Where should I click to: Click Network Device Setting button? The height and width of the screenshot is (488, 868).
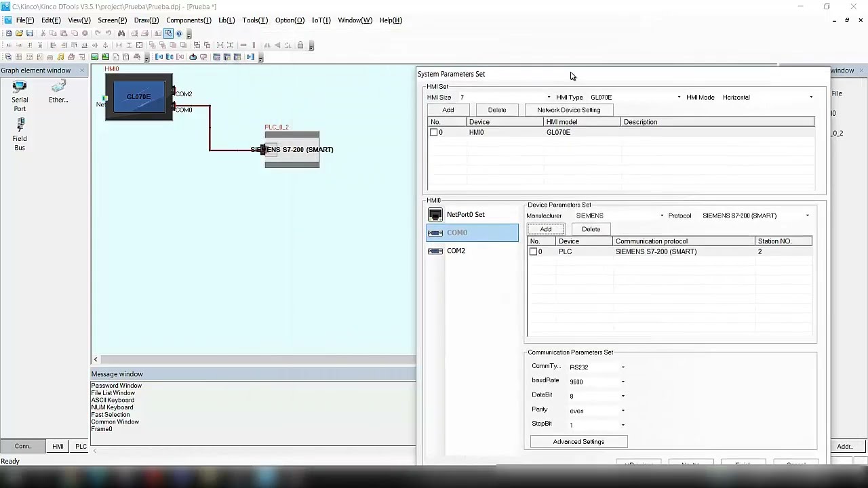click(568, 110)
